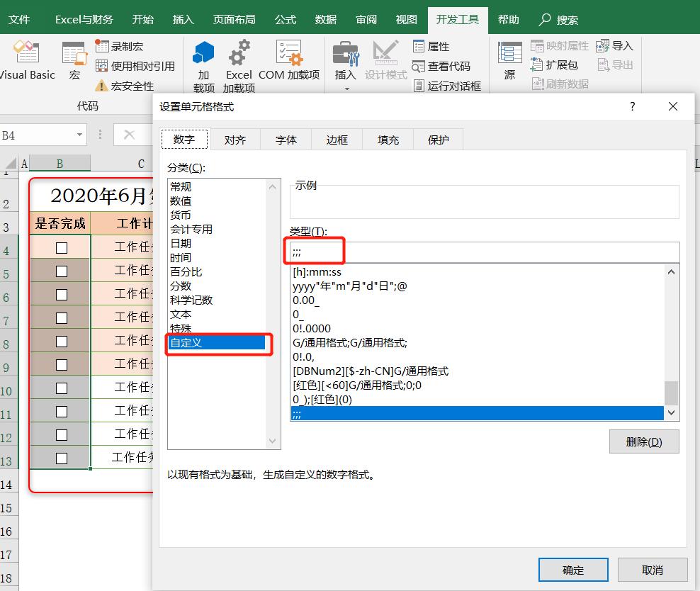The width and height of the screenshot is (700, 591).
Task: Switch to the 对齐 tab in the dialog
Action: pos(235,139)
